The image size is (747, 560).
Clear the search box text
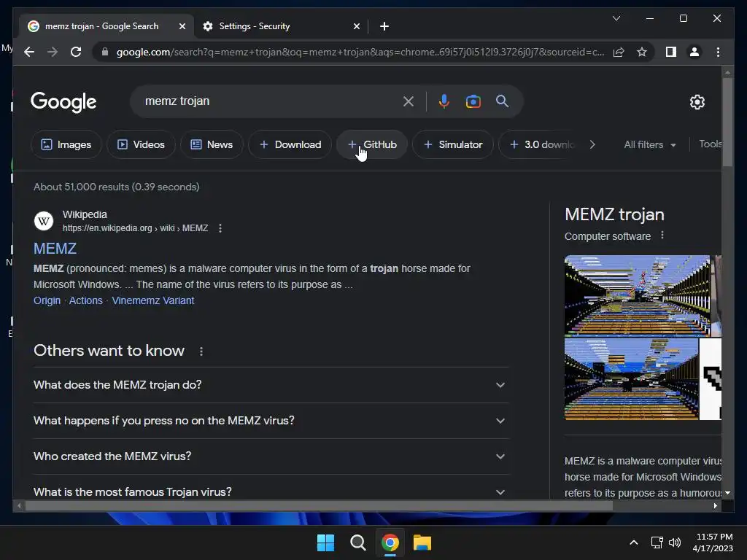tap(409, 101)
